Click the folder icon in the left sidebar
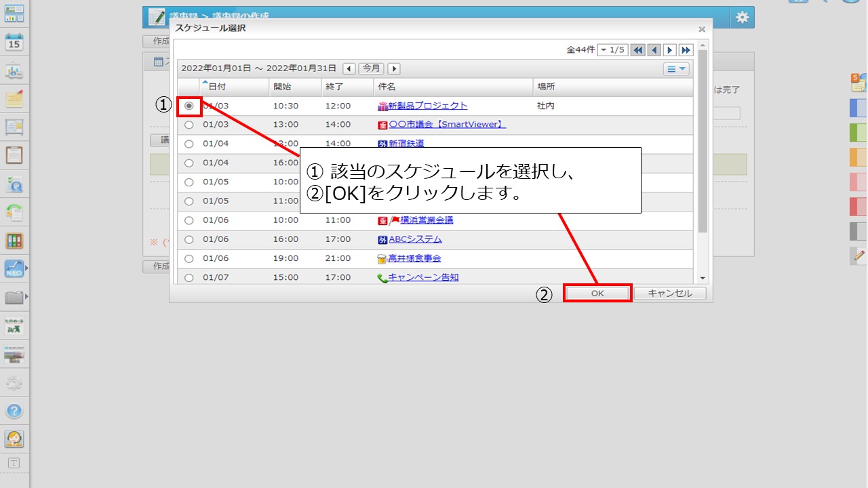Viewport: 868px width, 488px height. (14, 298)
